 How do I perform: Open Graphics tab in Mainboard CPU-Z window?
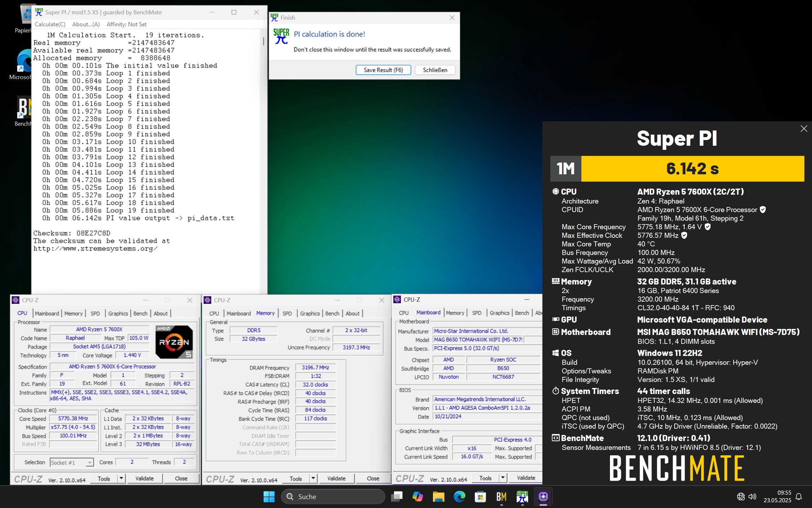point(499,312)
